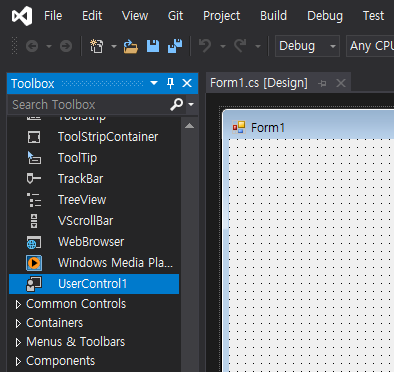Click the Save toolbar icon
Screen dimensions: 394x372
(153, 46)
